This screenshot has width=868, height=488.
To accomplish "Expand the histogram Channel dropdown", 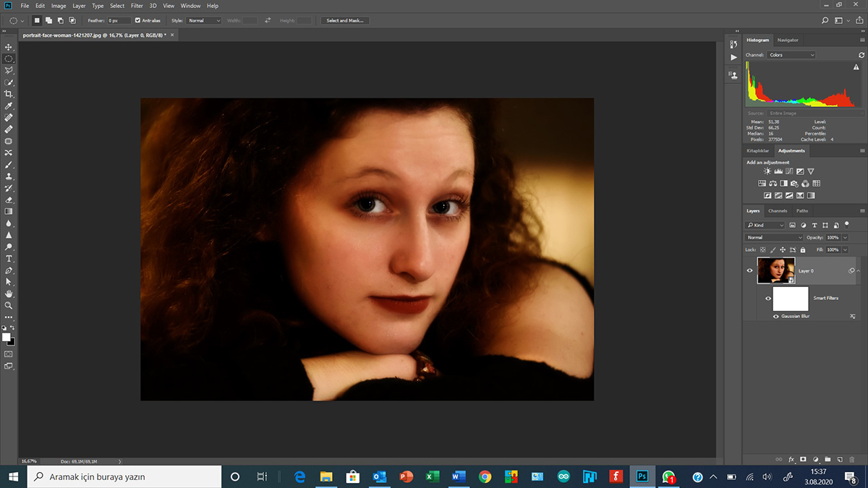I will pos(791,55).
